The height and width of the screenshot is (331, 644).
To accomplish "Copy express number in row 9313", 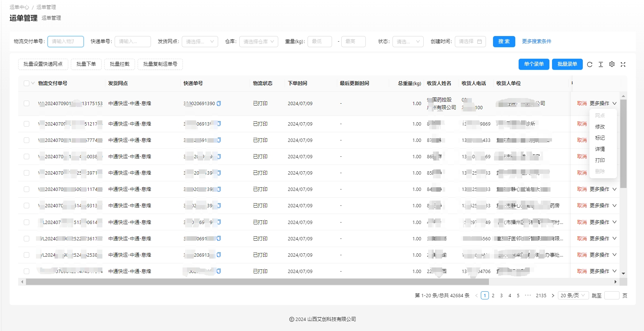I will 219,205.
